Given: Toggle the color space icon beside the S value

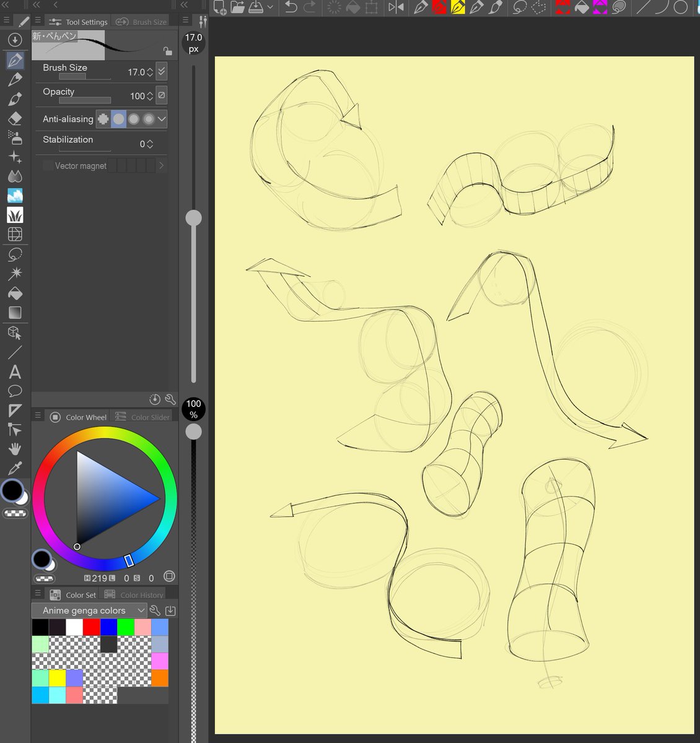Looking at the screenshot, I should click(169, 576).
